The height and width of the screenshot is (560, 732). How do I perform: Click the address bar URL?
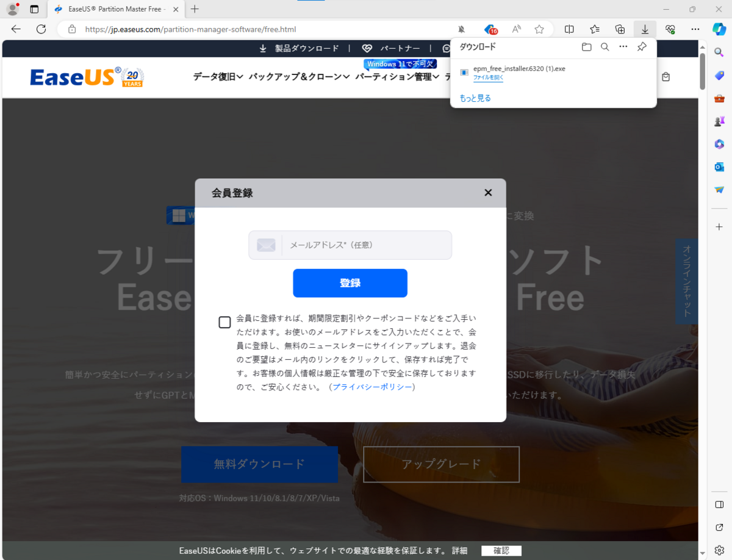pos(190,29)
